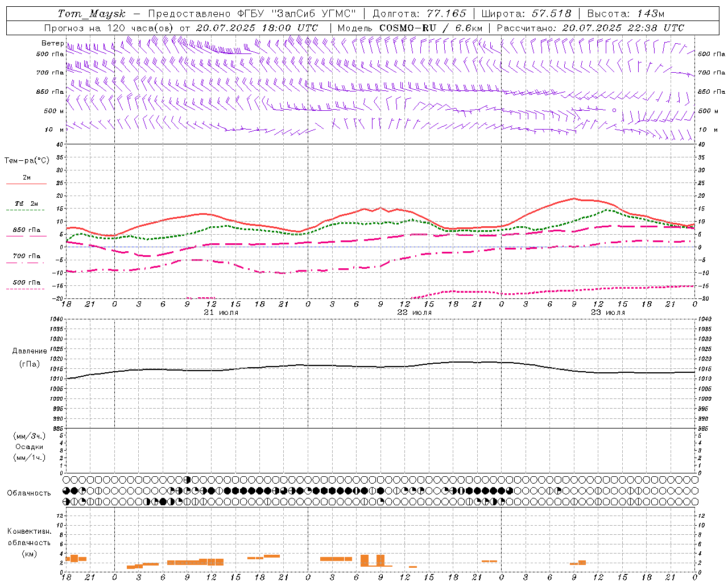Viewport: 728px width, 582px height.
Task: Click the Долгота: 77.165 value
Action: (419, 14)
